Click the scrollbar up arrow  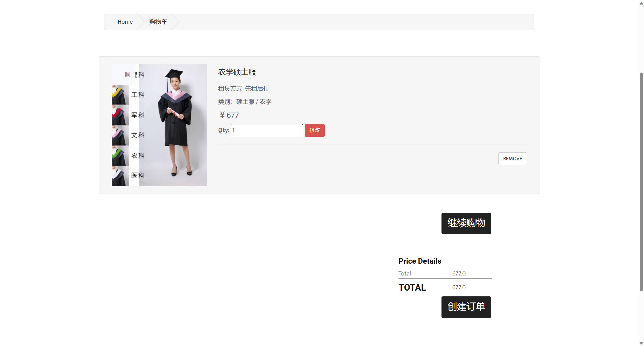click(641, 3)
